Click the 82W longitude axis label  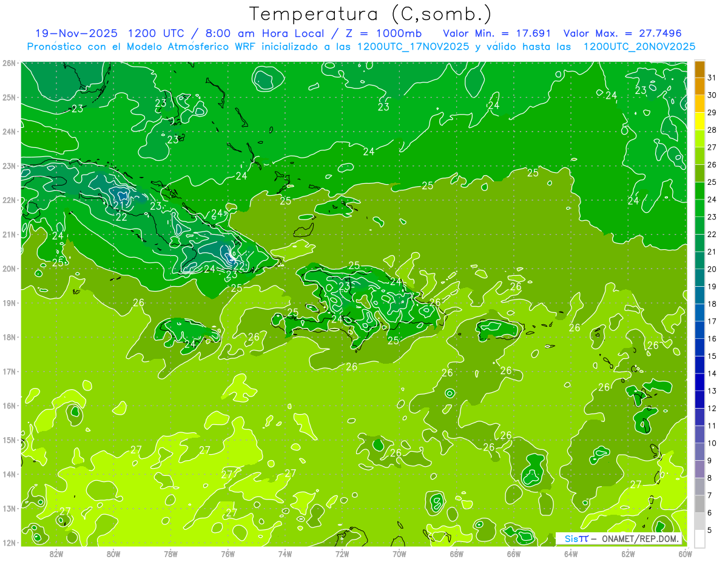click(x=56, y=554)
